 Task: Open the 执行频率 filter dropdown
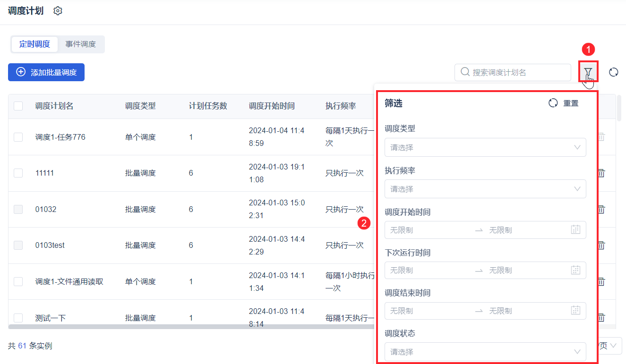(x=485, y=189)
